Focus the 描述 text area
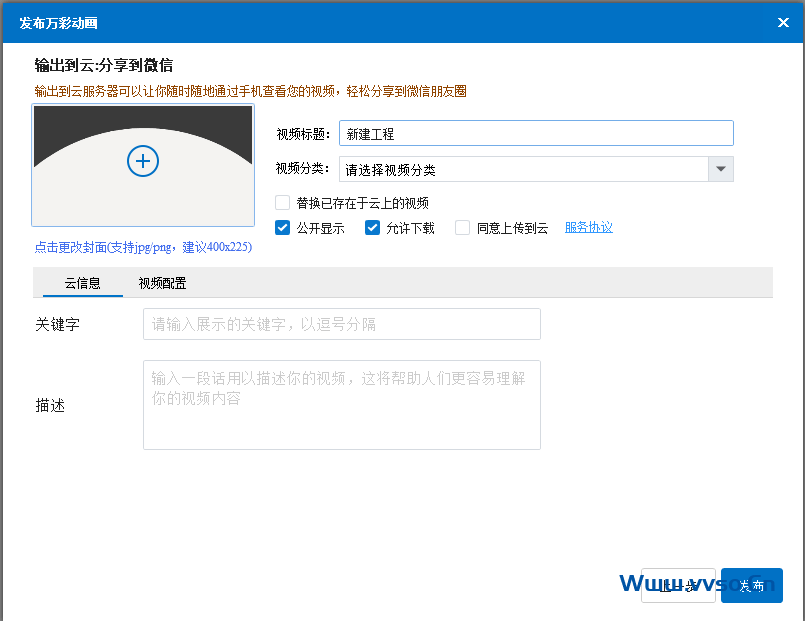Screen dimensions: 805x621 341,405
